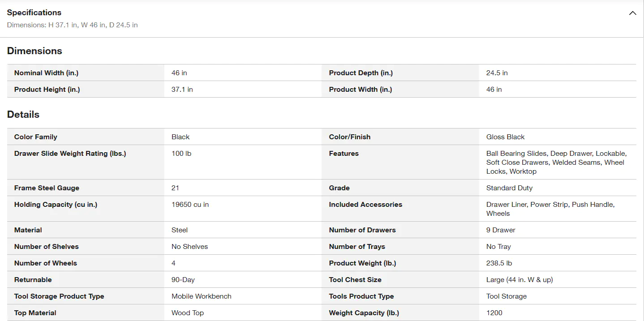Viewport: 644px width, 321px height.
Task: Click the Nominal Width (in.) label
Action: 46,73
